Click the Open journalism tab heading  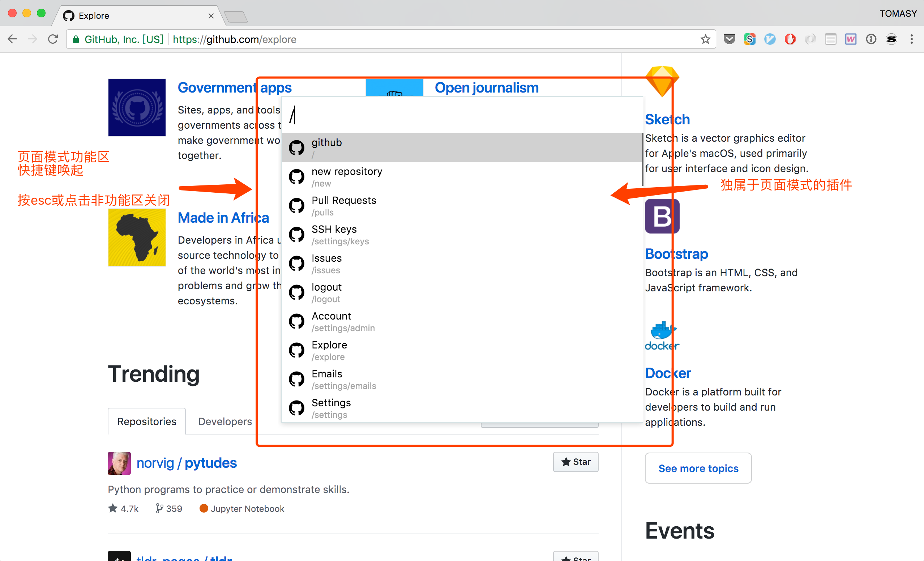[487, 87]
